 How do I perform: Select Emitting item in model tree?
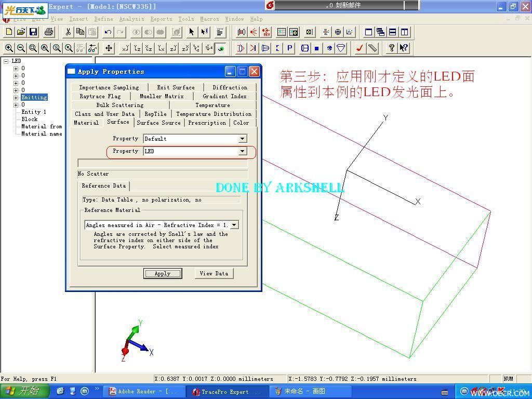click(x=34, y=98)
